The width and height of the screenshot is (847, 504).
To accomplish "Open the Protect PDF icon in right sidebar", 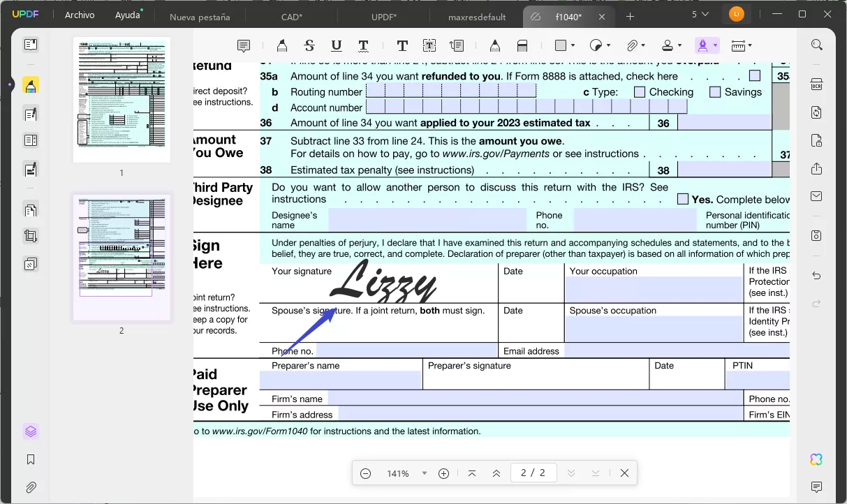I will [x=816, y=141].
